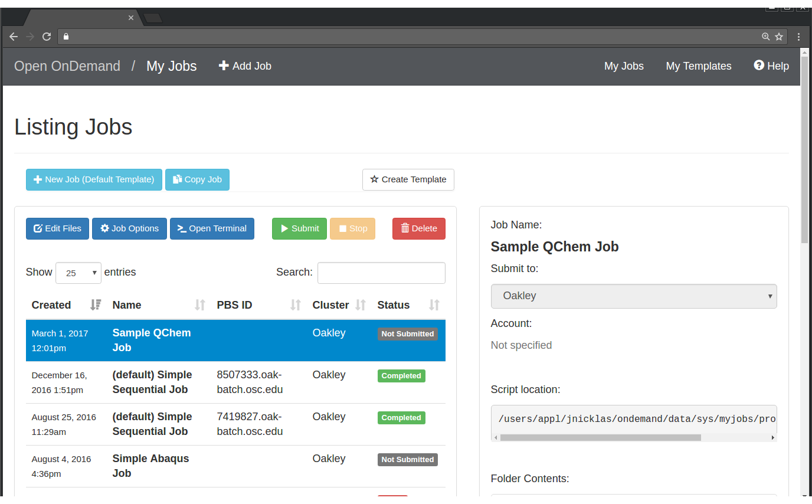This screenshot has width=812, height=504.
Task: Open My Templates page
Action: tap(699, 66)
